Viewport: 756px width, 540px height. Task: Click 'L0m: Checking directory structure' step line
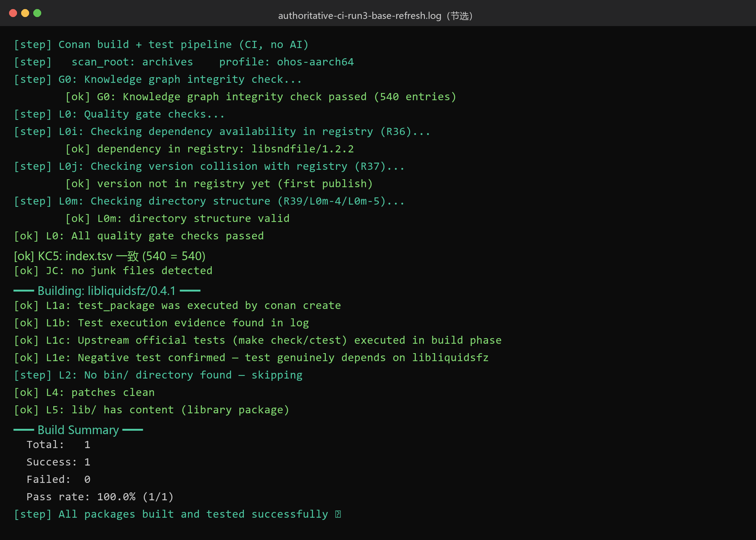tap(209, 201)
